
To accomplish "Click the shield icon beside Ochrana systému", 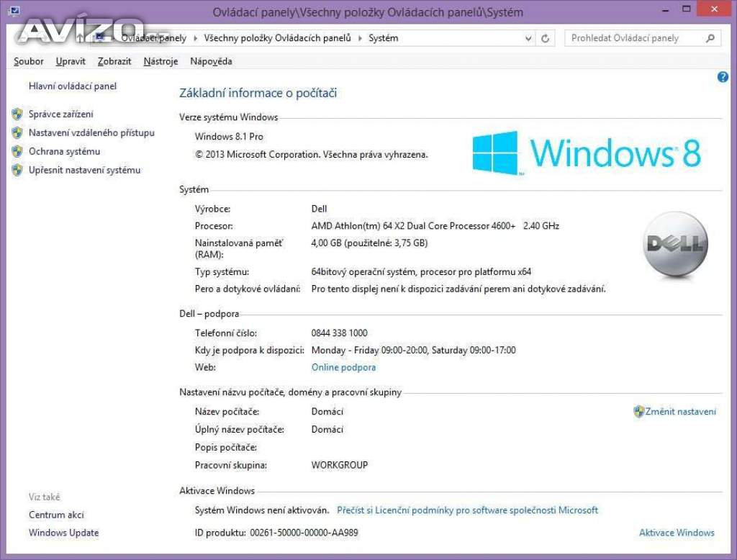I will tap(17, 151).
